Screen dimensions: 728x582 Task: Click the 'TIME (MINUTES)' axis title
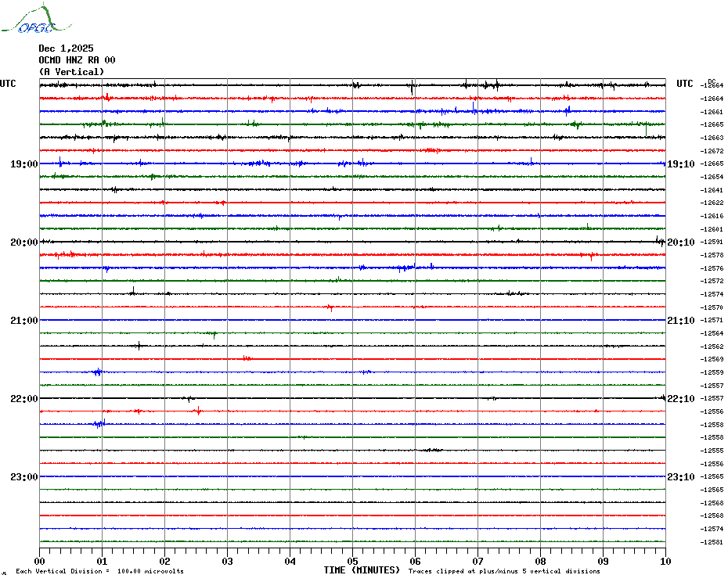tap(362, 570)
